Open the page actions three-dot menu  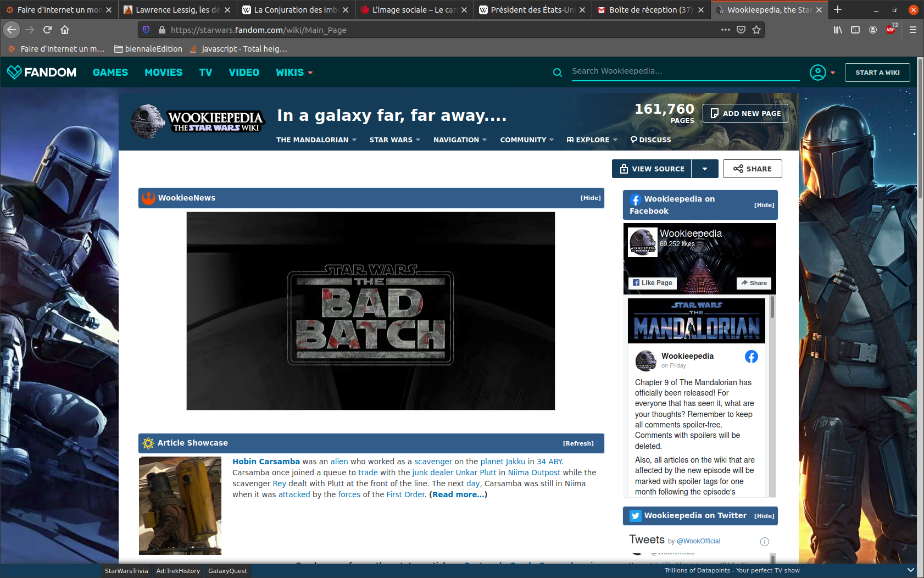[x=726, y=30]
